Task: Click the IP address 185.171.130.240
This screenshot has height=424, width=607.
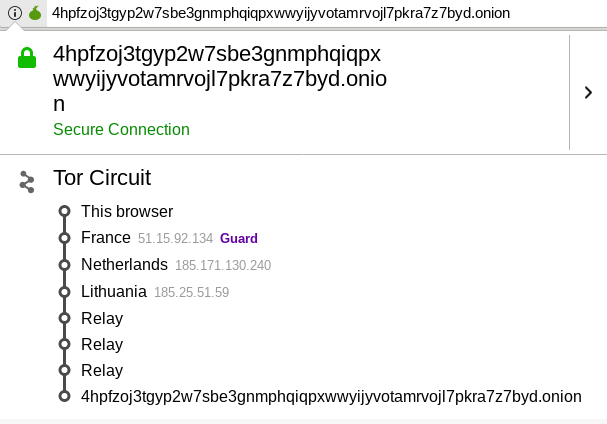Action: pyautogui.click(x=223, y=265)
